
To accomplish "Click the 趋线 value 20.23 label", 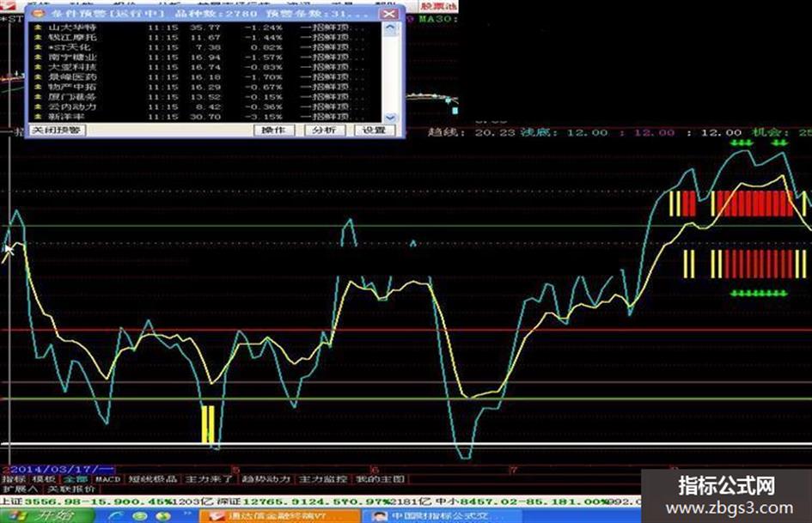I will click(x=471, y=132).
